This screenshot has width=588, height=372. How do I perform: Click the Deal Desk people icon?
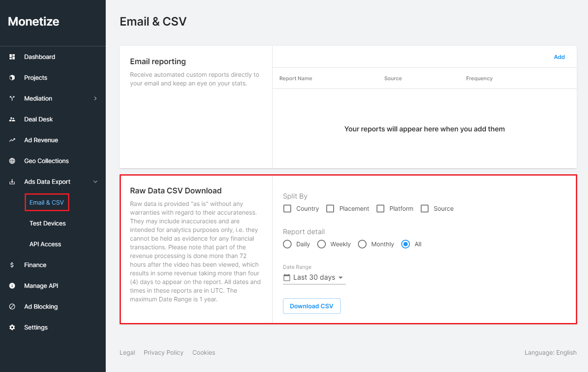click(12, 119)
